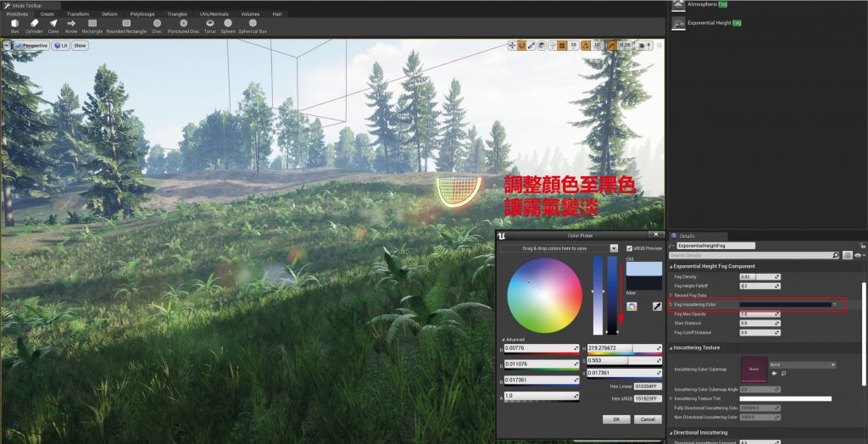Click the lock icon in Details panel
Viewport: 868px width, 444px height.
click(x=864, y=245)
